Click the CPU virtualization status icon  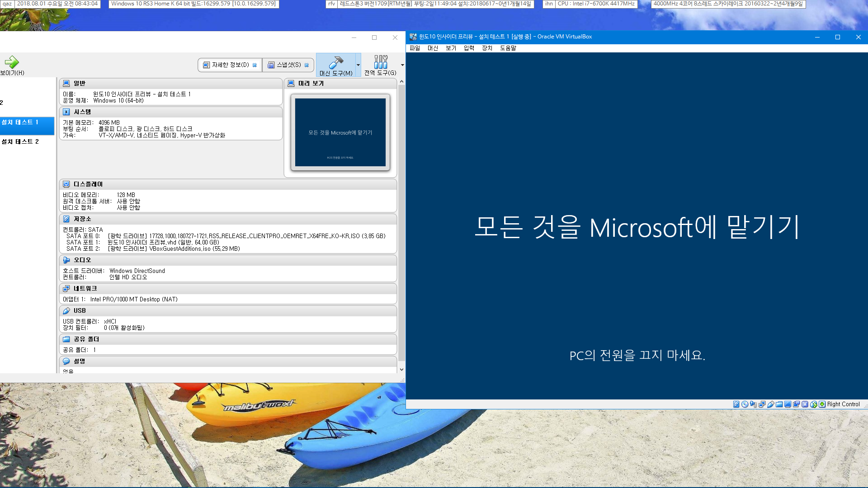[x=805, y=404]
